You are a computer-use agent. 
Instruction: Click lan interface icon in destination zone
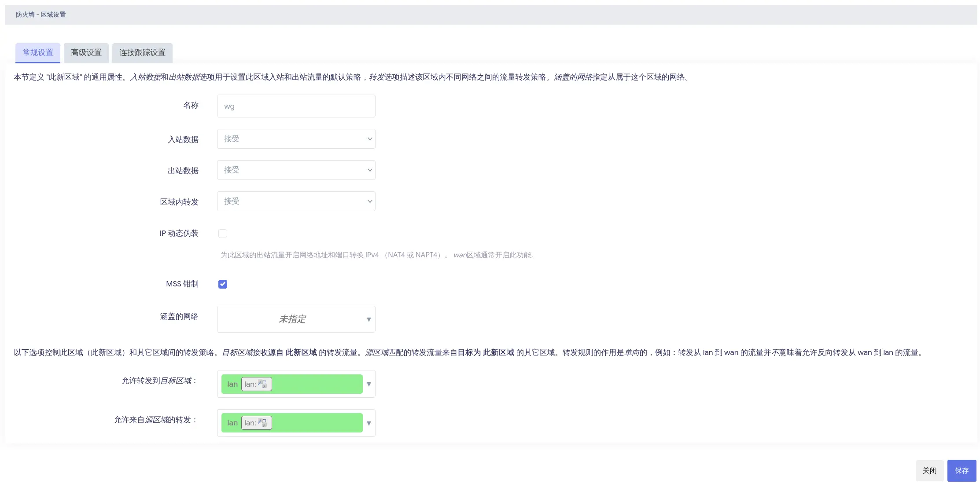point(262,384)
